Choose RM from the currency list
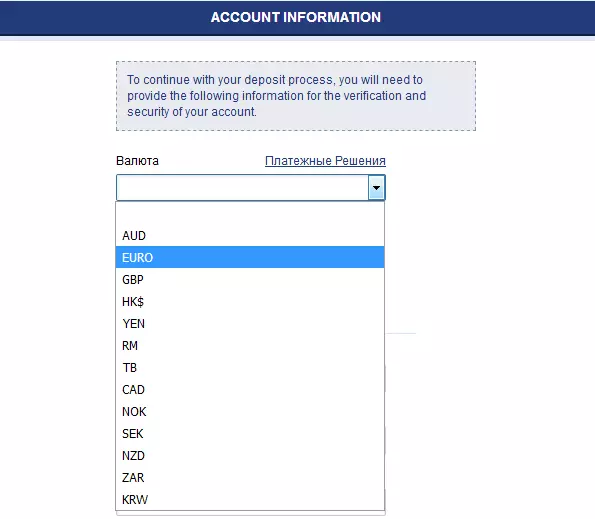 [x=250, y=346]
